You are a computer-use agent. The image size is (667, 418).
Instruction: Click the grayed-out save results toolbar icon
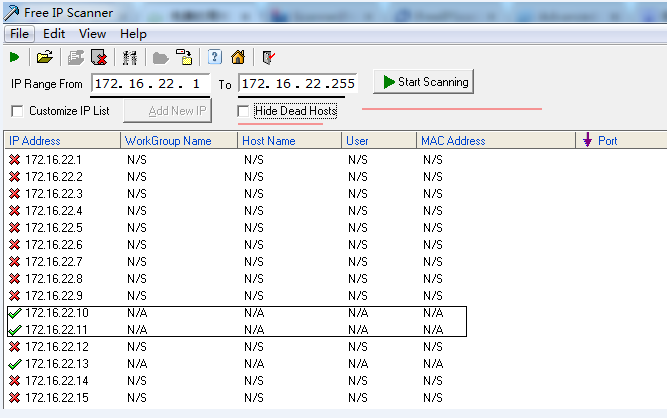click(x=76, y=57)
